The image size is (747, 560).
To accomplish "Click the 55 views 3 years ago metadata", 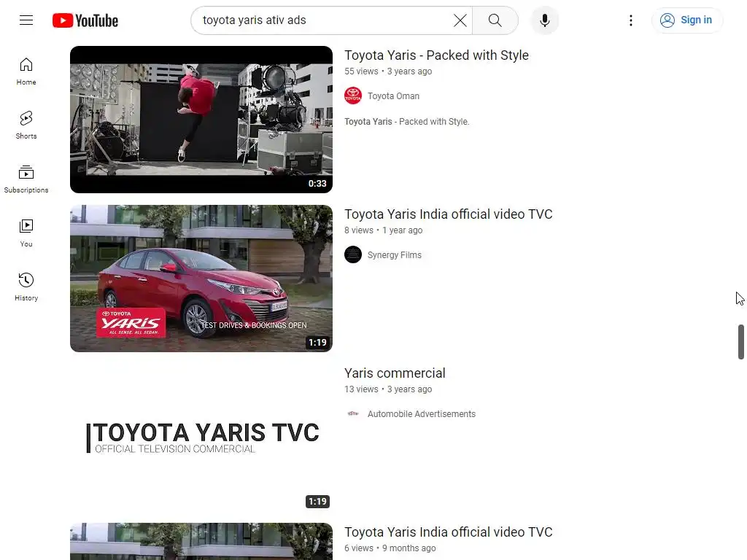I will click(x=388, y=71).
